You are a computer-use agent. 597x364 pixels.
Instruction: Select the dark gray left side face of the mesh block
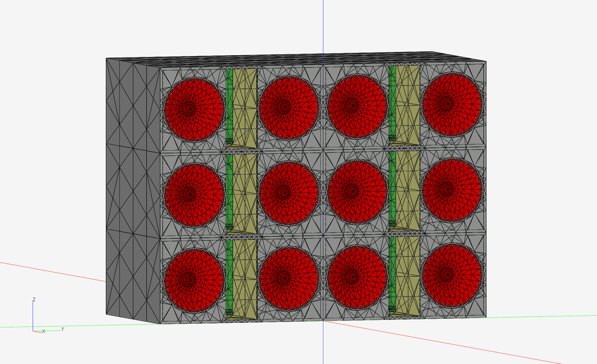(x=133, y=191)
